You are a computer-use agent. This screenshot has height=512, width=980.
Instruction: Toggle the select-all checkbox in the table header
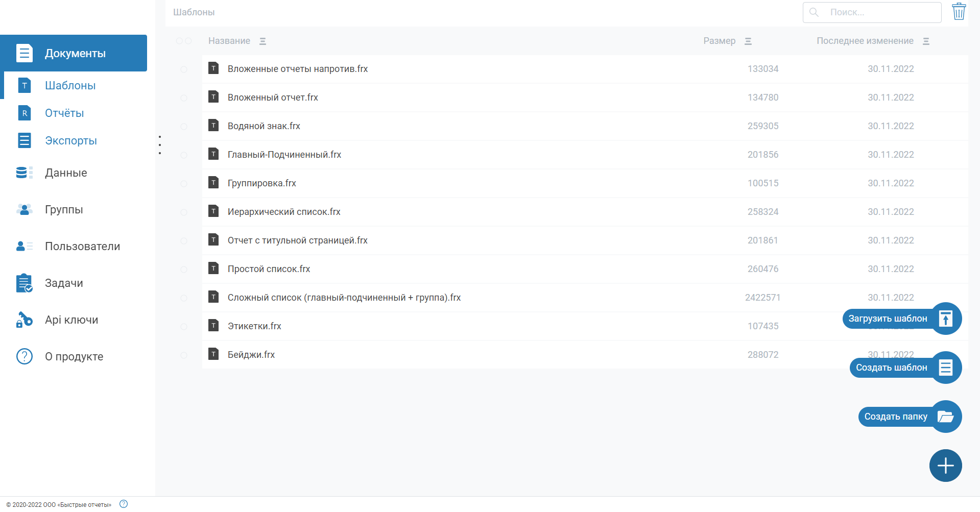click(184, 41)
